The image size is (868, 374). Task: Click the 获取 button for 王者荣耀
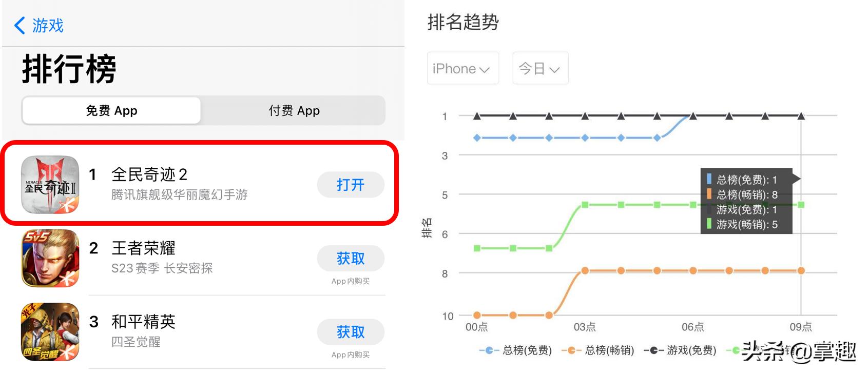point(351,259)
